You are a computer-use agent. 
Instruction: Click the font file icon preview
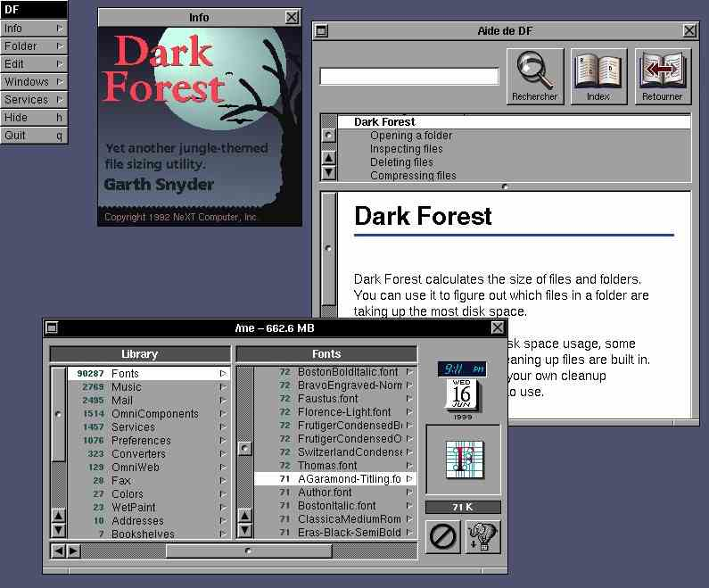coord(464,460)
